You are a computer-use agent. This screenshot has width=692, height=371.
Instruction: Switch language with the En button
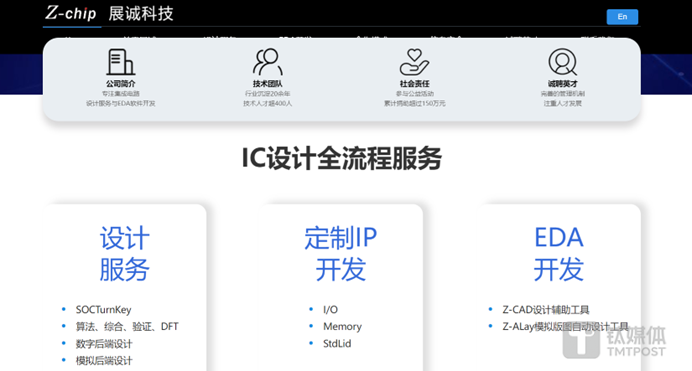[622, 17]
